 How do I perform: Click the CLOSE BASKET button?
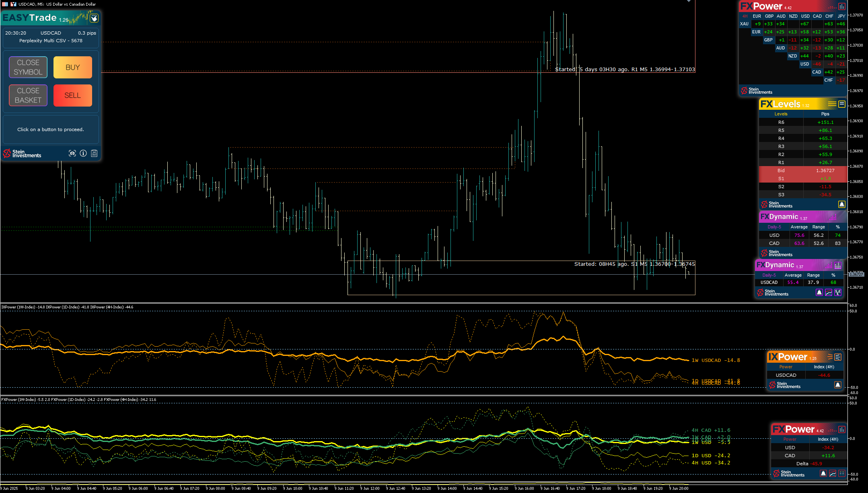[x=28, y=95]
